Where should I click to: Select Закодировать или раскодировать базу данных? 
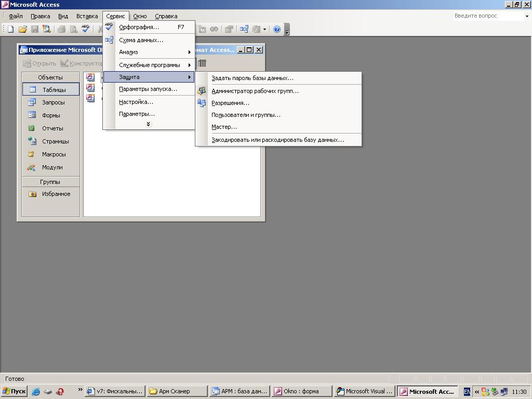pyautogui.click(x=278, y=140)
